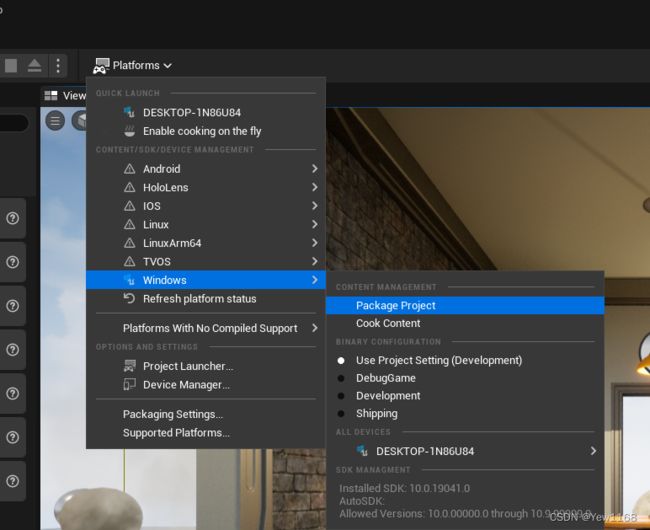Viewport: 650px width, 530px height.
Task: Click the Refresh platform status icon
Action: (x=129, y=298)
